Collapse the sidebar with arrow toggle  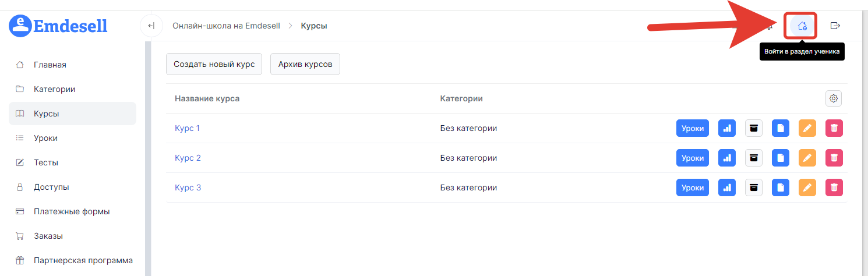[x=151, y=26]
